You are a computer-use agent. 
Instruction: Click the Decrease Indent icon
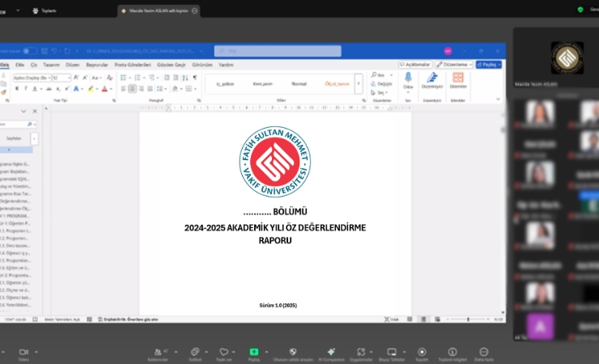click(x=167, y=78)
